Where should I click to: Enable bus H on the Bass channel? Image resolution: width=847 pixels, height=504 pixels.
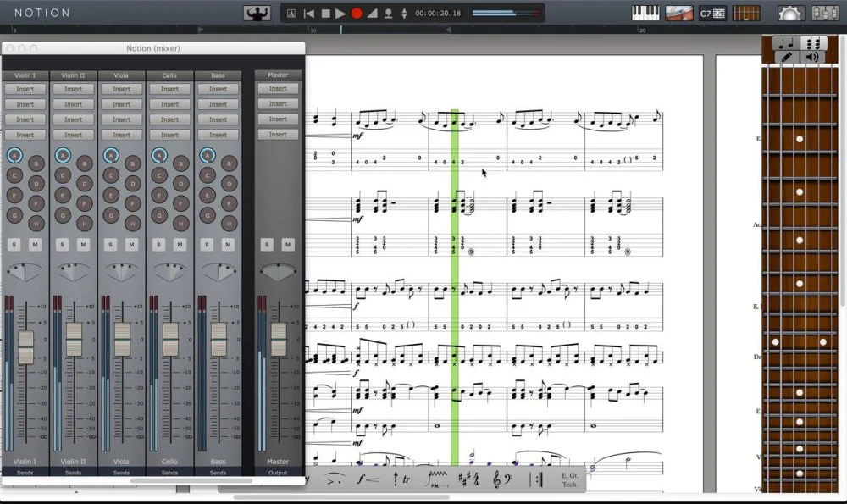click(x=229, y=223)
